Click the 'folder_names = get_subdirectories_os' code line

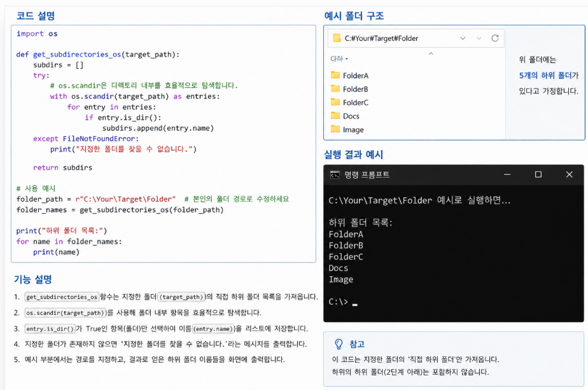point(120,210)
